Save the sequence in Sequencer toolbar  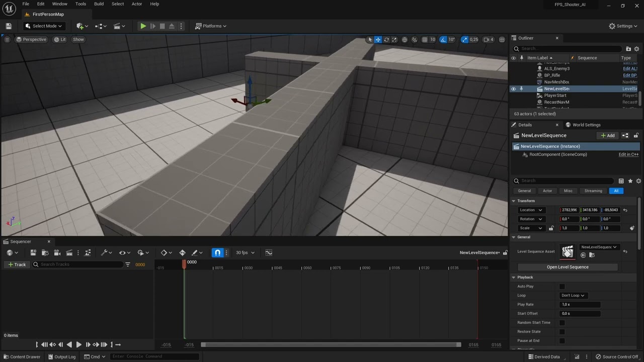[x=33, y=252]
